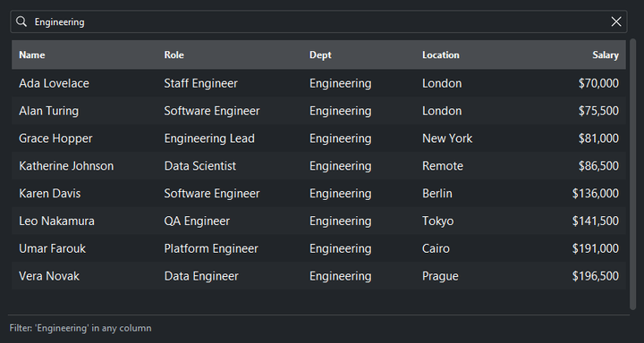
Task: Click the $86,500 salary cell
Action: 598,166
